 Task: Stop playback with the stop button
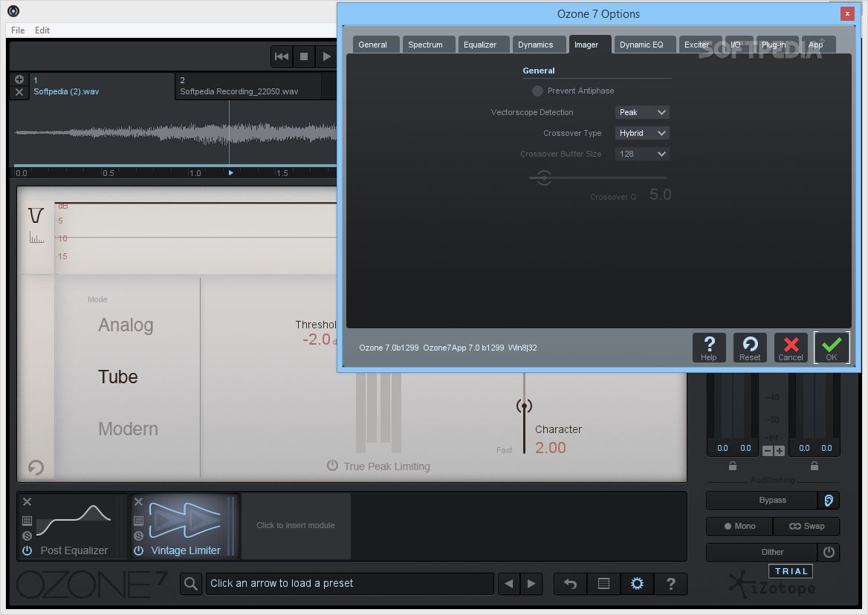[304, 56]
